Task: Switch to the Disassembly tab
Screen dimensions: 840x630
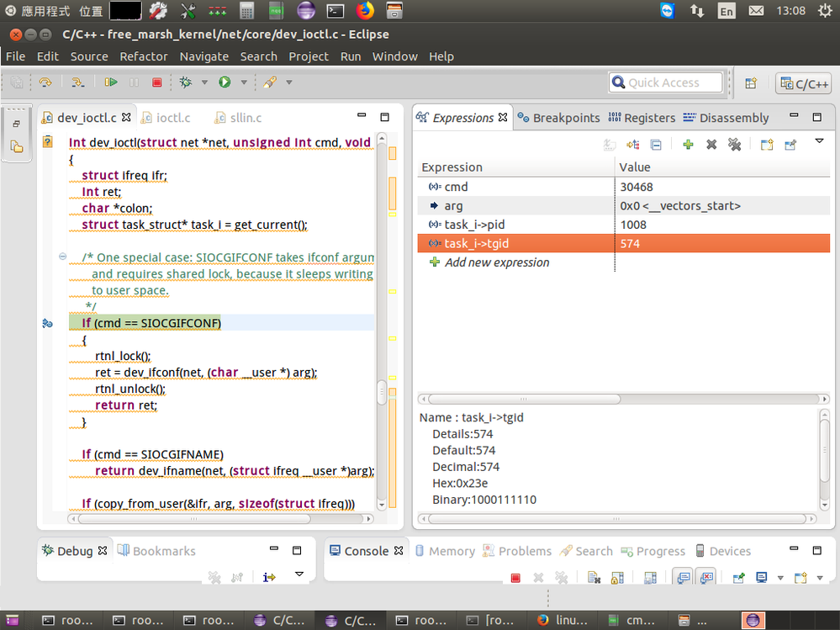Action: click(726, 117)
